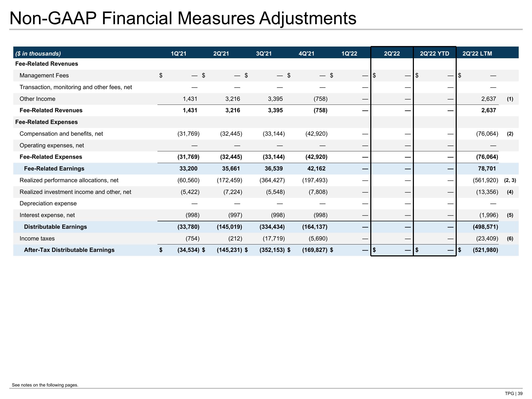532x399 pixels.
Task: Select the 'Distributable Earnings' row label
Action: pyautogui.click(x=55, y=227)
